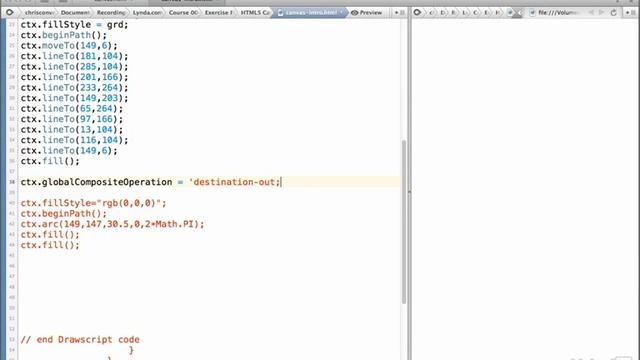Go forward in the preview browser
This screenshot has height=360, width=640.
pos(602,13)
